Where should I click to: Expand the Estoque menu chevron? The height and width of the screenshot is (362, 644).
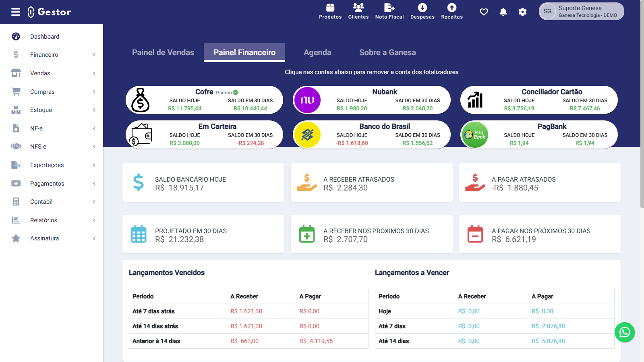coord(94,110)
